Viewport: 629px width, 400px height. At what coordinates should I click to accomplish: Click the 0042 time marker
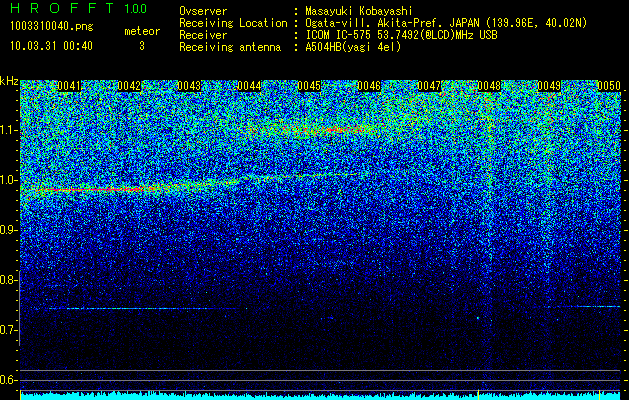point(129,86)
